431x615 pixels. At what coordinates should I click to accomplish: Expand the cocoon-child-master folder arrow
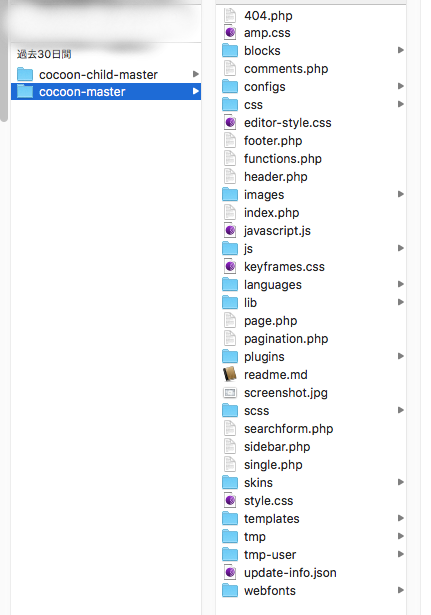196,74
